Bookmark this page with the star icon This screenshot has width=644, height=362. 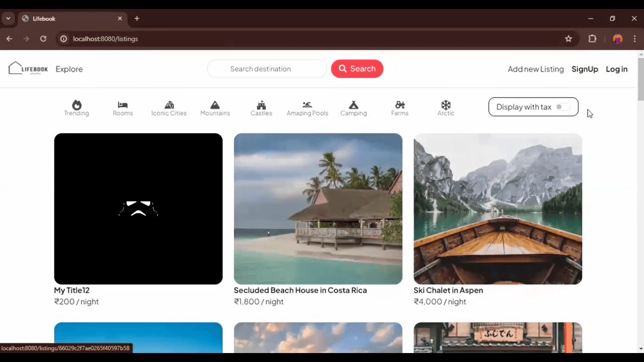click(569, 39)
